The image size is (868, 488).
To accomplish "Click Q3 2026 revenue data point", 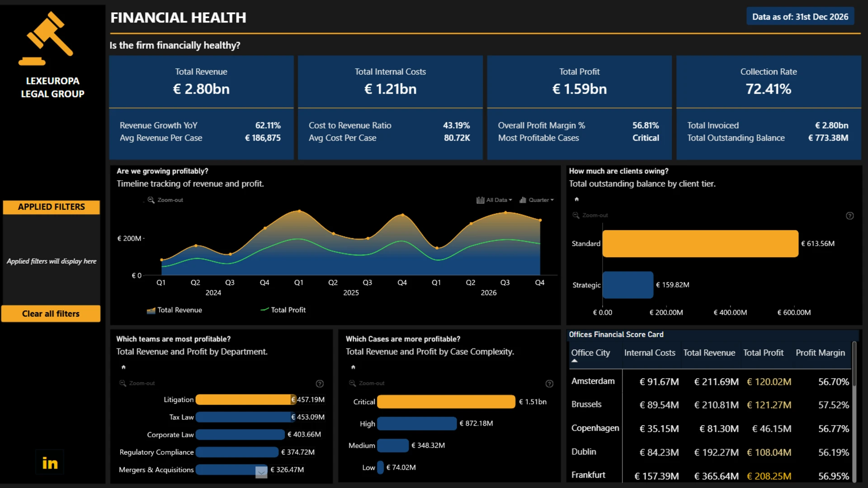I will pos(505,212).
